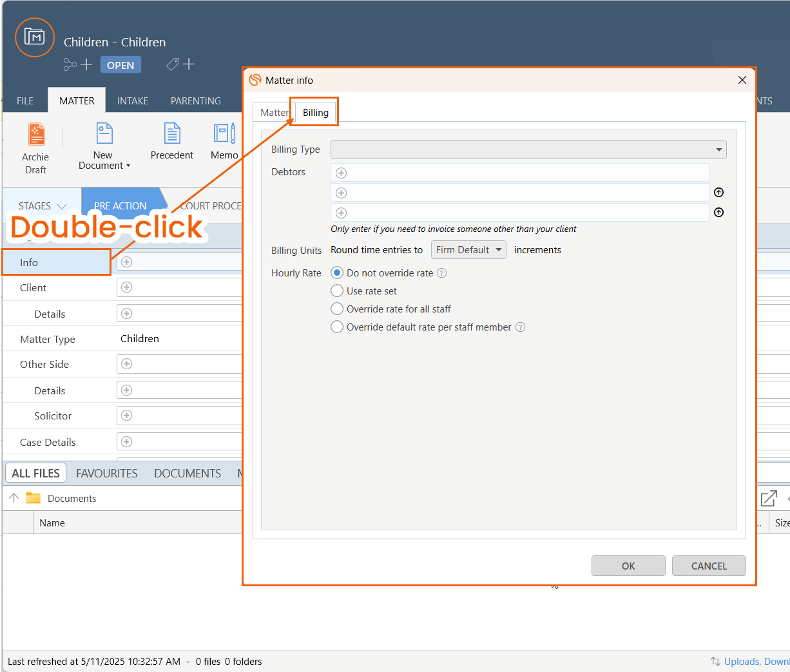Open the pop-out window icon in files panel
Viewport: 790px width, 672px height.
tap(768, 498)
